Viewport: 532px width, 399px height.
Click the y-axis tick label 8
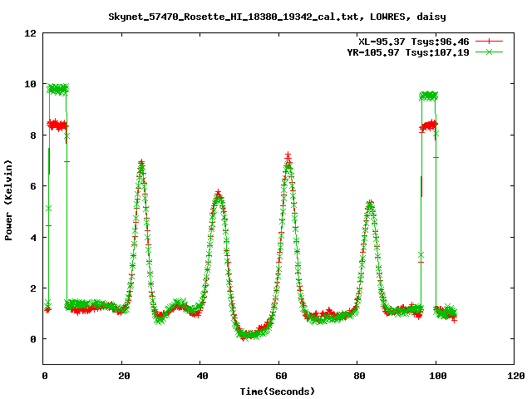point(33,135)
